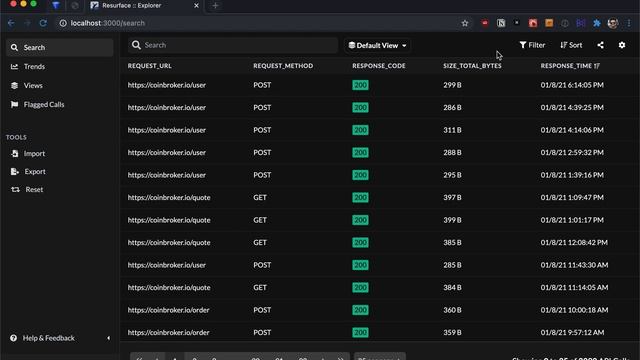Select the row with 286 B size
The image size is (640, 360).
[x=380, y=107]
